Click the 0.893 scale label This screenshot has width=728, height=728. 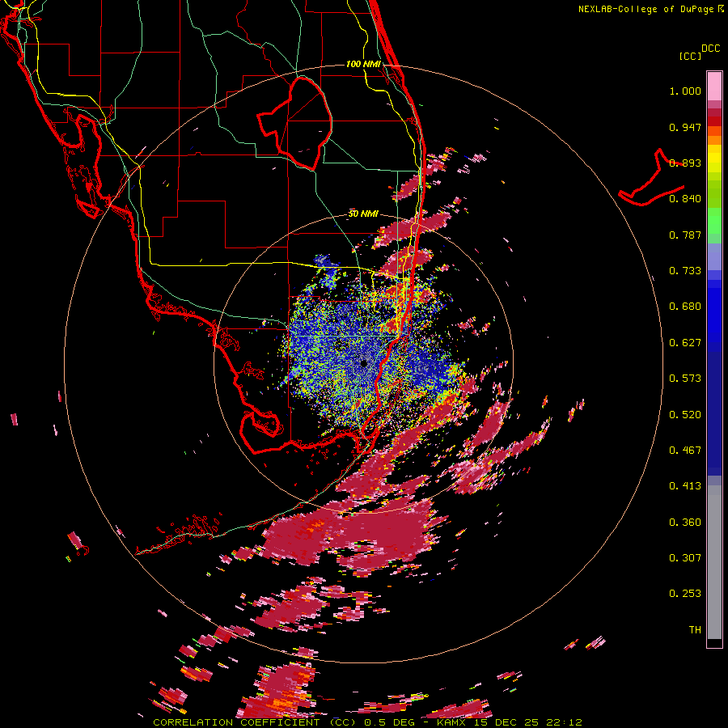(x=685, y=163)
